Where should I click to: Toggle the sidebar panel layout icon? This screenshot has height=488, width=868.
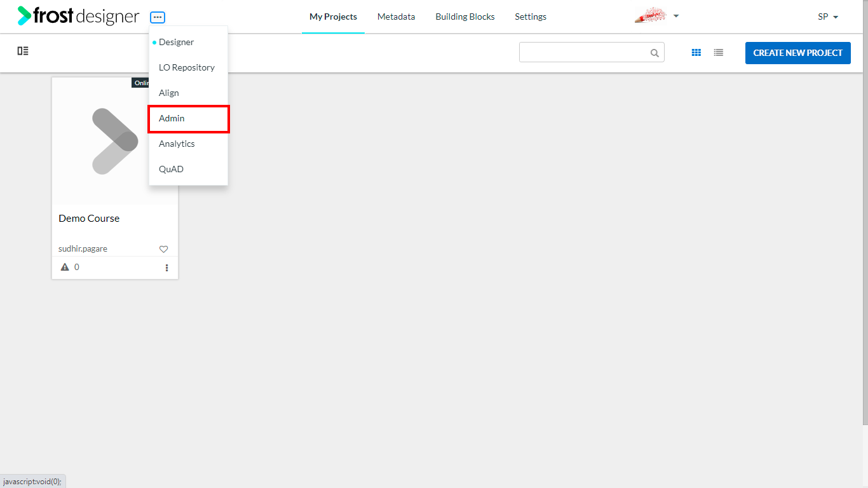23,51
